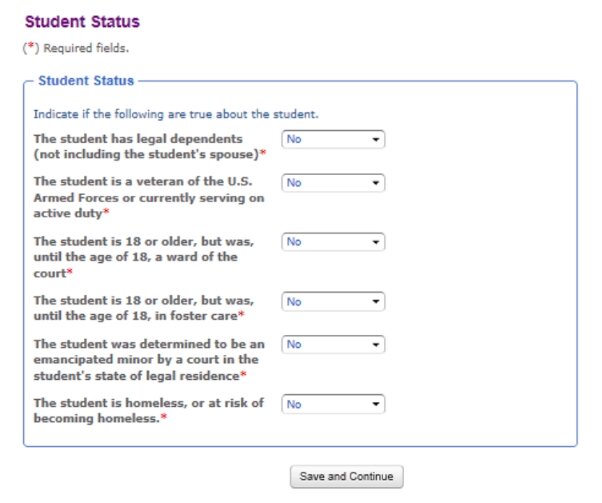The height and width of the screenshot is (503, 602).
Task: Open the foster care dropdown
Action: pyautogui.click(x=333, y=301)
